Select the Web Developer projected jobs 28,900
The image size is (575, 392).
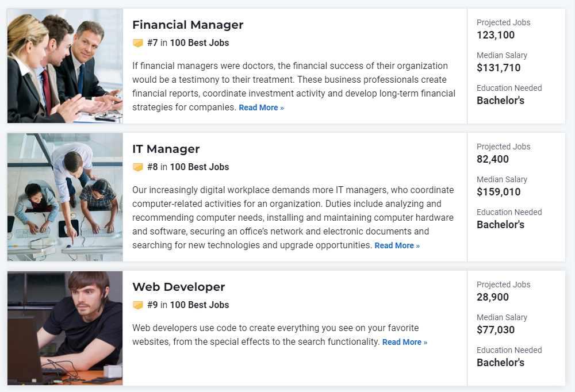(493, 297)
